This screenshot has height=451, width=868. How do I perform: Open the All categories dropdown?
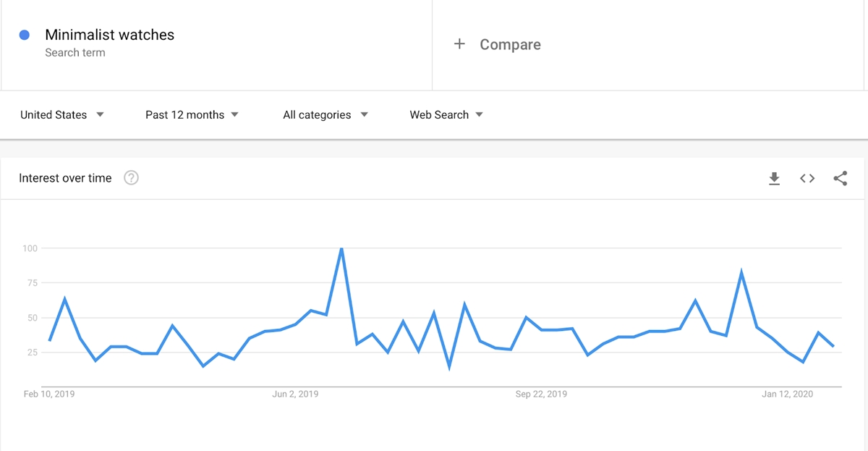[325, 115]
